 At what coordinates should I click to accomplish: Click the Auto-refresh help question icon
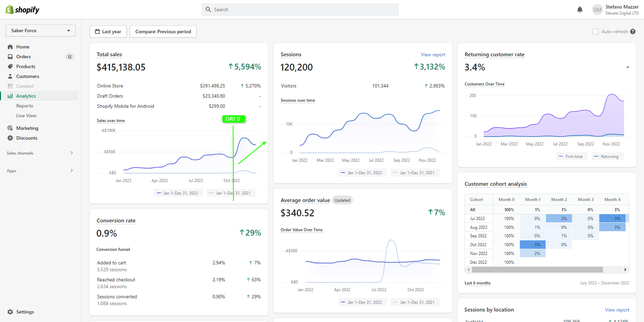[633, 31]
